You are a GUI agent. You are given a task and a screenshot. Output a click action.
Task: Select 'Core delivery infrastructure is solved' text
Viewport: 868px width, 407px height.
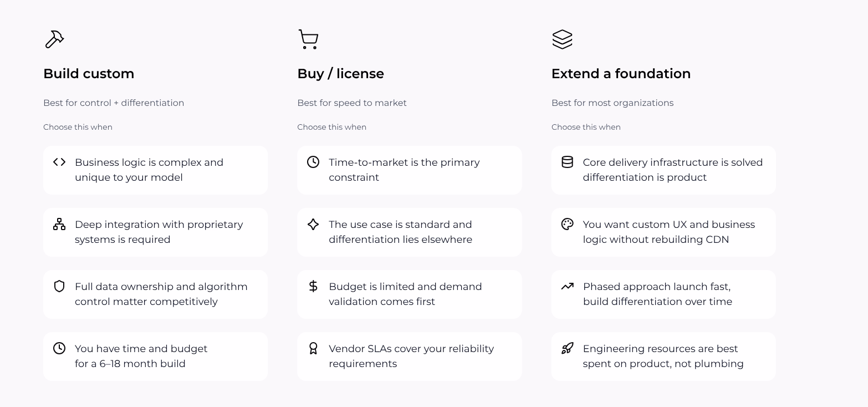[x=673, y=162]
